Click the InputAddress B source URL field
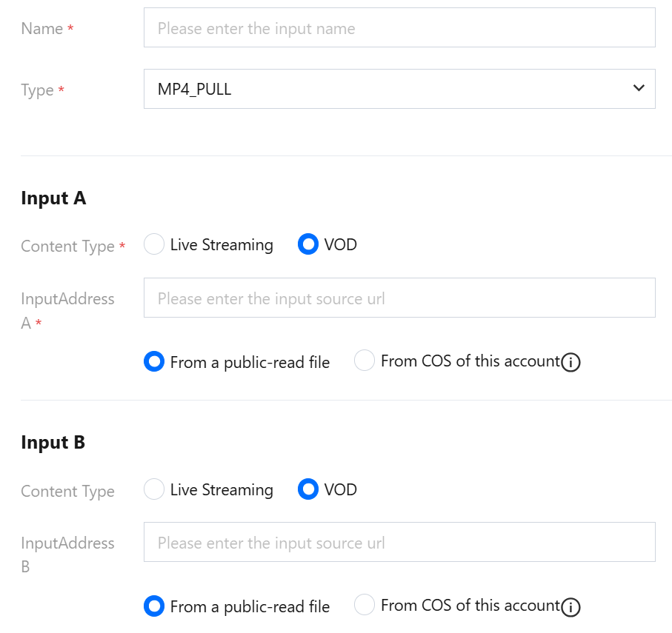The width and height of the screenshot is (672, 633). tap(399, 542)
